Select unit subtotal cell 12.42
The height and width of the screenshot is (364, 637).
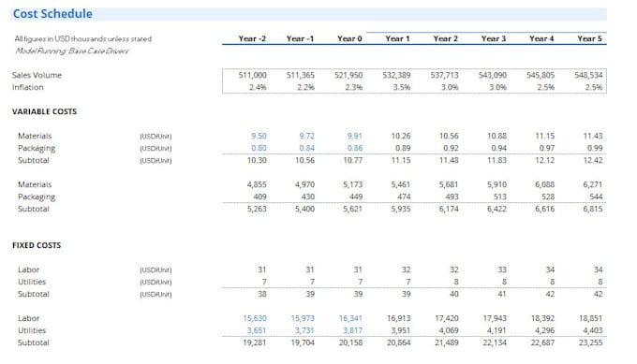[592, 160]
